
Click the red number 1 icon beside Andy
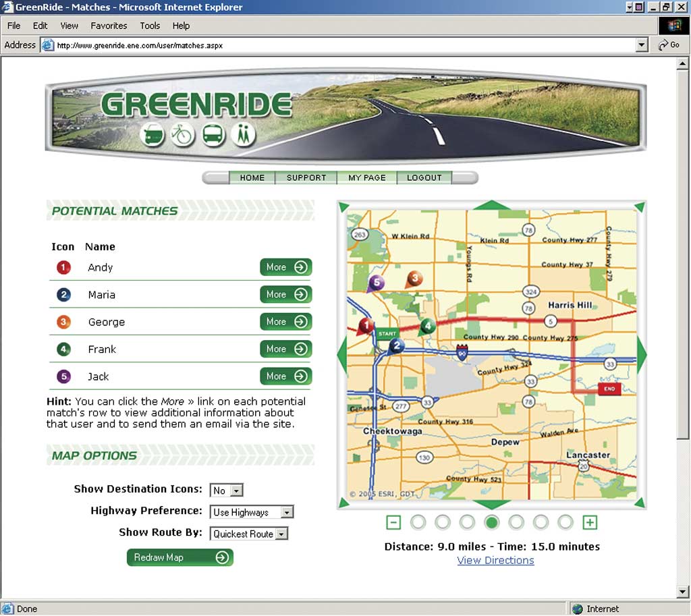[x=63, y=267]
